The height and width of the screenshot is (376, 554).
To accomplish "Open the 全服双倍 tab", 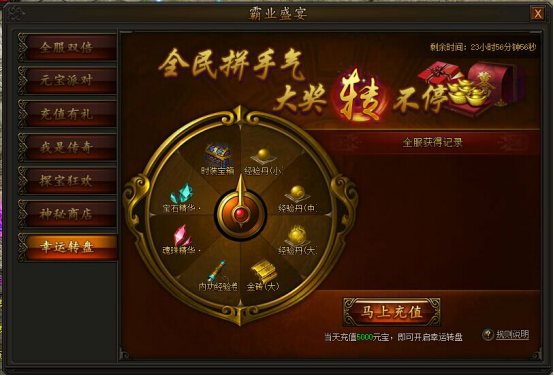I will [x=67, y=47].
